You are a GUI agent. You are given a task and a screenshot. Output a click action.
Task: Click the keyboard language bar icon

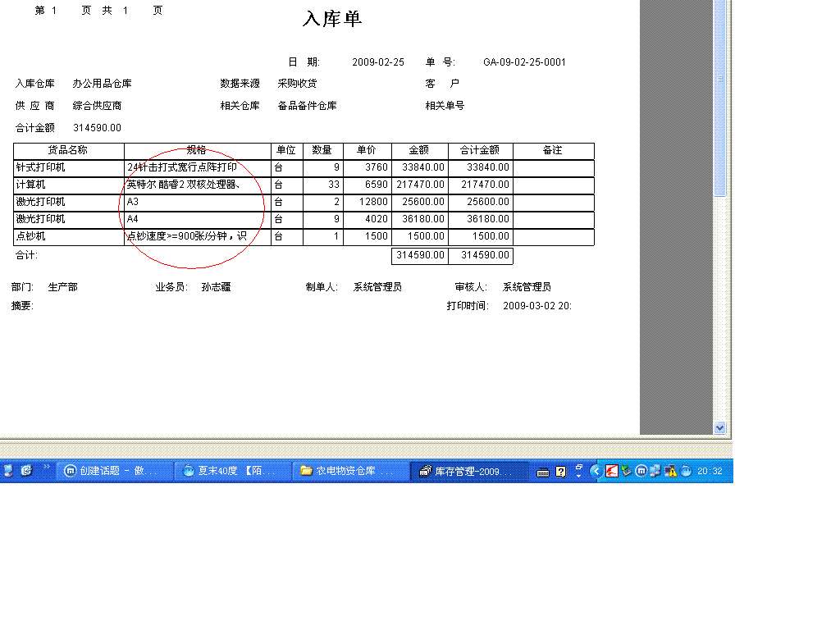pos(543,472)
